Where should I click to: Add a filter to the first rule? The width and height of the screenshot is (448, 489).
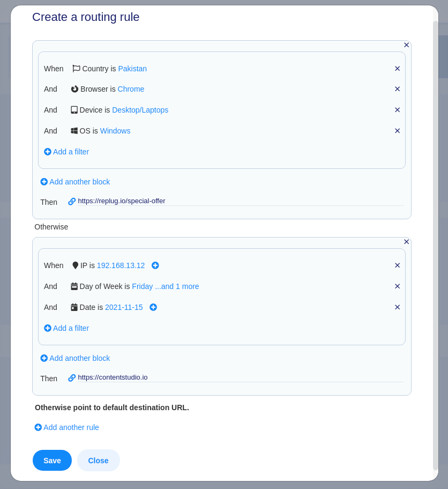[x=66, y=152]
